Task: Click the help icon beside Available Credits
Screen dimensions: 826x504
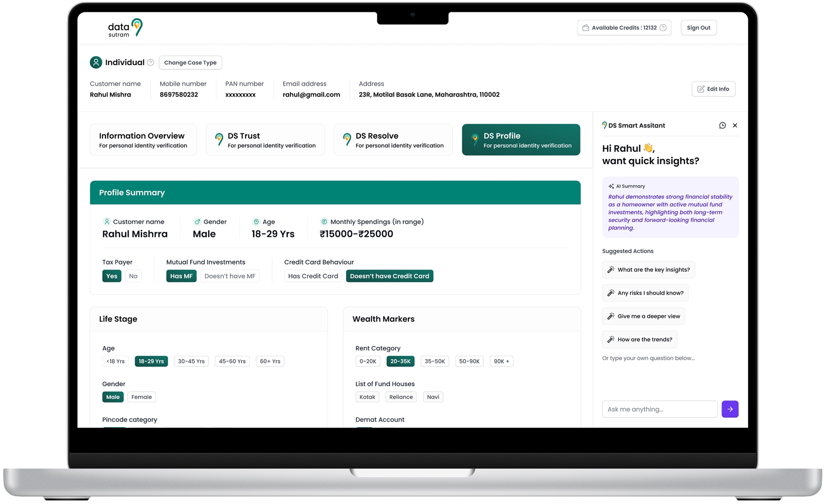Action: click(663, 28)
